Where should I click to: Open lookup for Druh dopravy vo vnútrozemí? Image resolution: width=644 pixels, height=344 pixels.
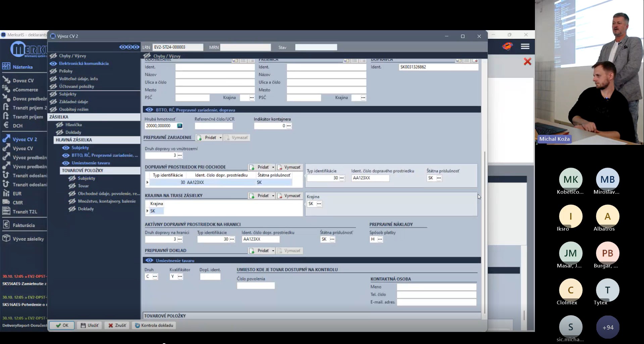[180, 156]
